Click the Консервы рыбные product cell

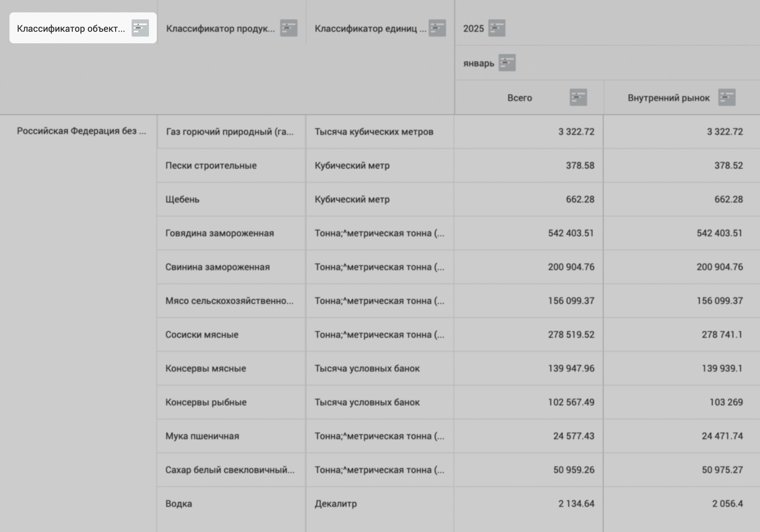coord(206,402)
